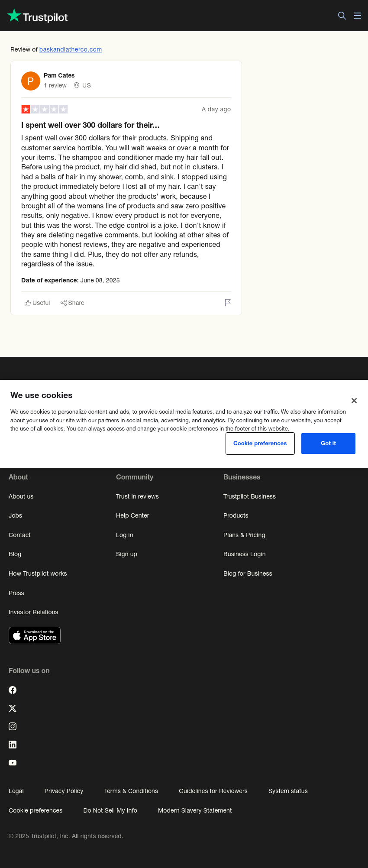Open Cookie preferences footer link
This screenshot has width=368, height=868.
click(x=36, y=810)
